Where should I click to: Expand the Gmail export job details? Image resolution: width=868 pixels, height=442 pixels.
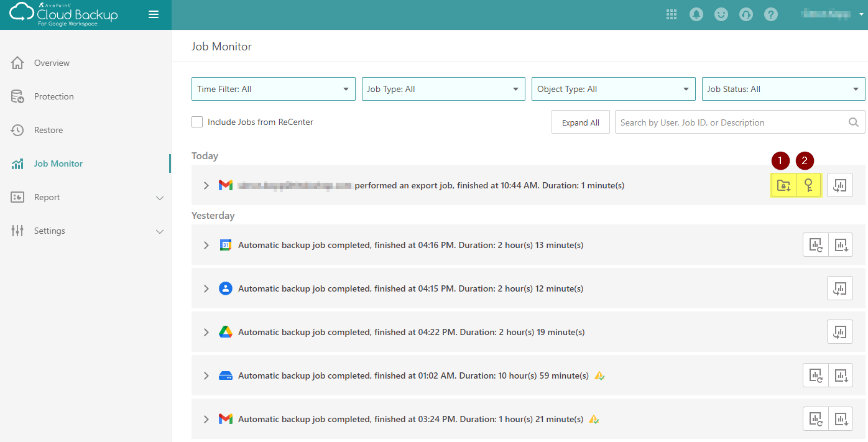click(206, 185)
